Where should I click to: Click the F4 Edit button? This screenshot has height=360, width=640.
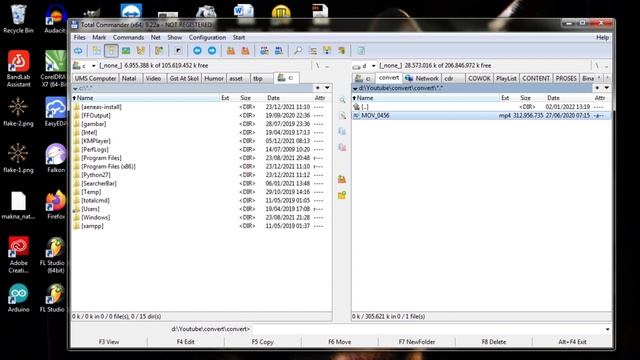click(x=186, y=342)
